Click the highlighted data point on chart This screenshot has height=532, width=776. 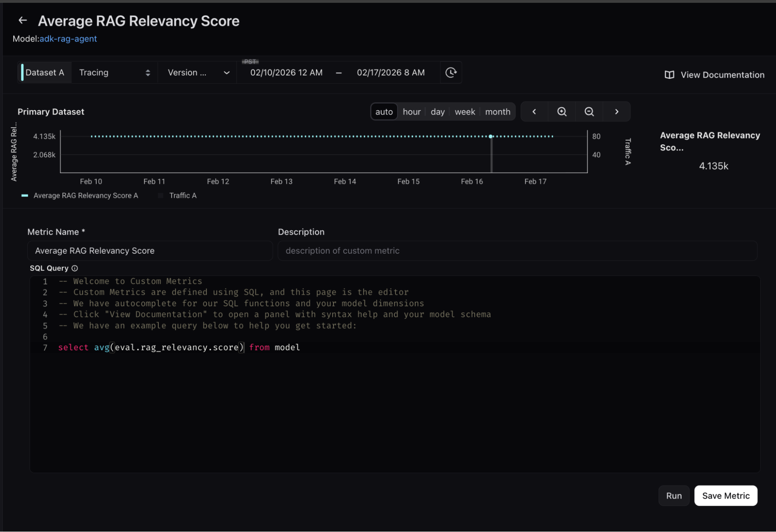point(491,136)
